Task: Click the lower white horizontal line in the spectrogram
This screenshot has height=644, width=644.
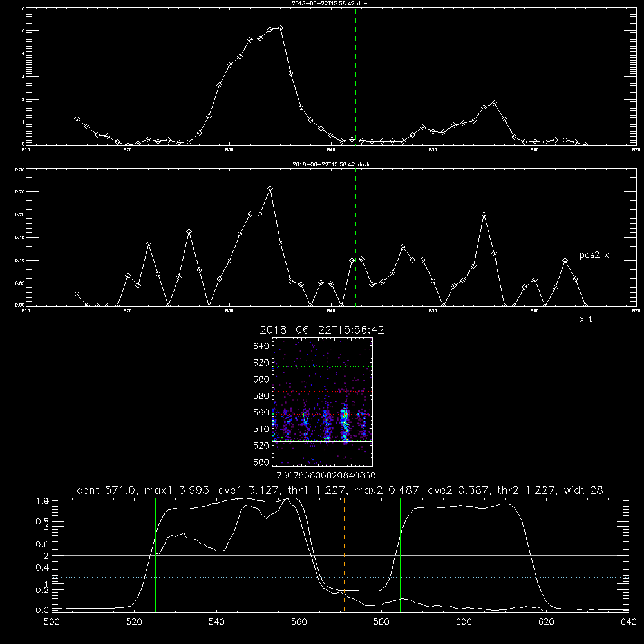Action: click(322, 442)
